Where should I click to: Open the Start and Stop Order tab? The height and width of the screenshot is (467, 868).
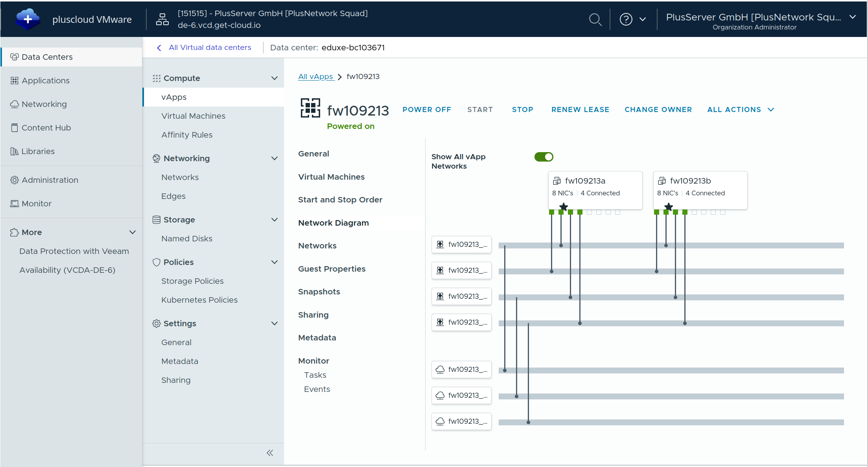pos(340,200)
